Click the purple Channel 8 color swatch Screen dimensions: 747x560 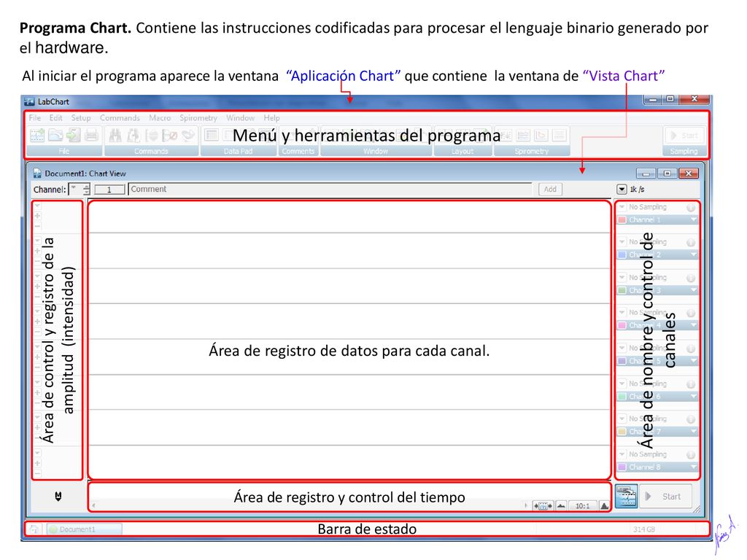point(622,467)
